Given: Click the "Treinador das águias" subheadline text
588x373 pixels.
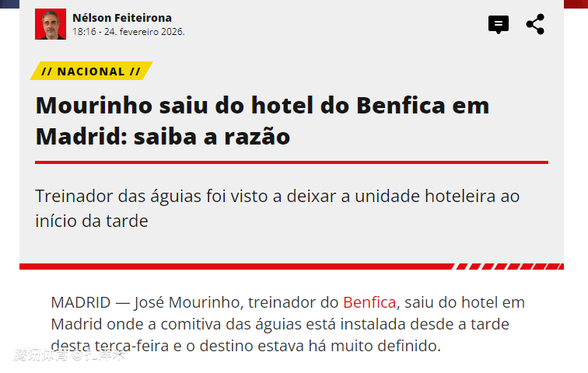Looking at the screenshot, I should click(113, 196).
